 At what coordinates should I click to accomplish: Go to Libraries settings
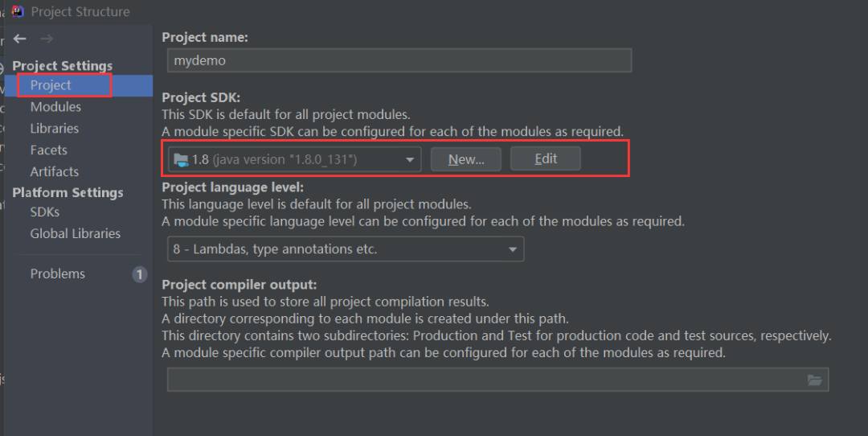point(55,129)
